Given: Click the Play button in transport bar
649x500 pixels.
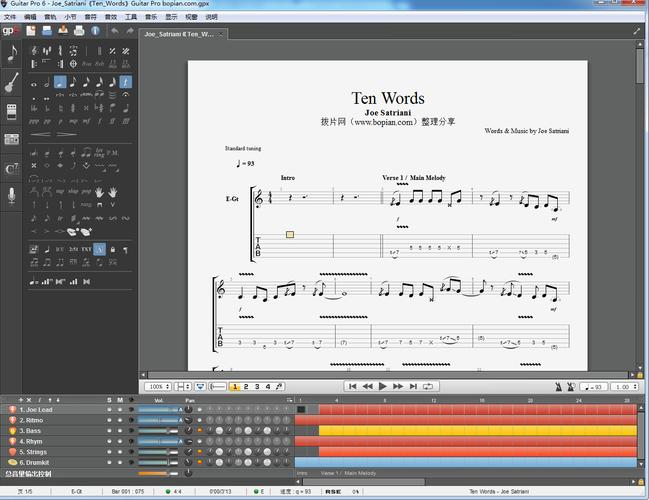Looking at the screenshot, I should [x=383, y=386].
